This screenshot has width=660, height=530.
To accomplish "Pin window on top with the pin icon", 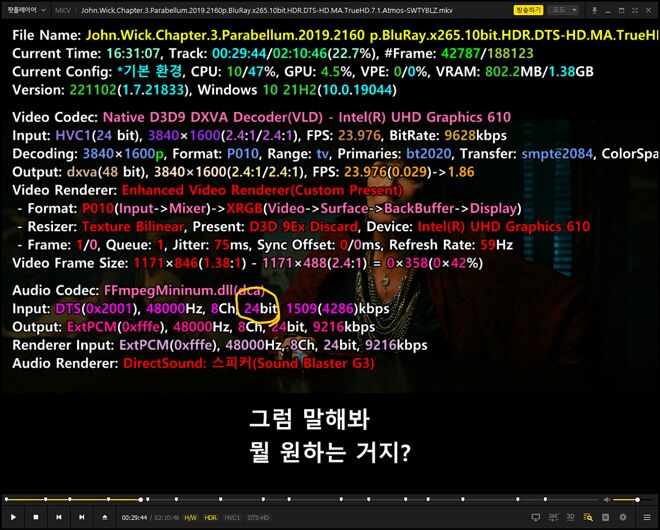I will tap(594, 10).
